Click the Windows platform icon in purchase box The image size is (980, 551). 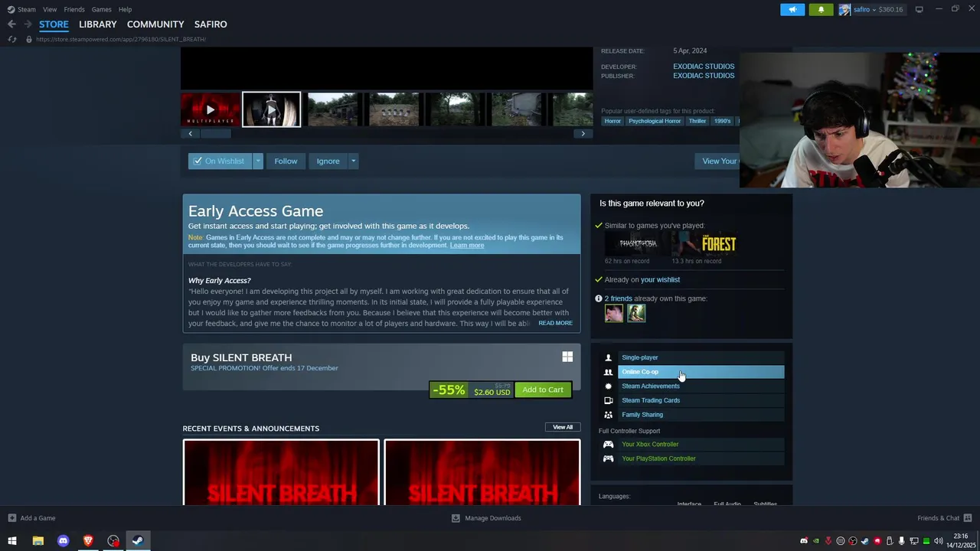pos(567,357)
